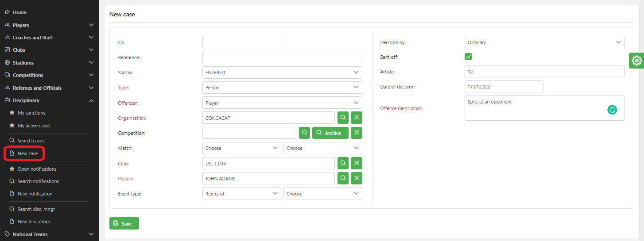Clear the Person field with X button
The width and height of the screenshot is (644, 241).
pyautogui.click(x=357, y=178)
